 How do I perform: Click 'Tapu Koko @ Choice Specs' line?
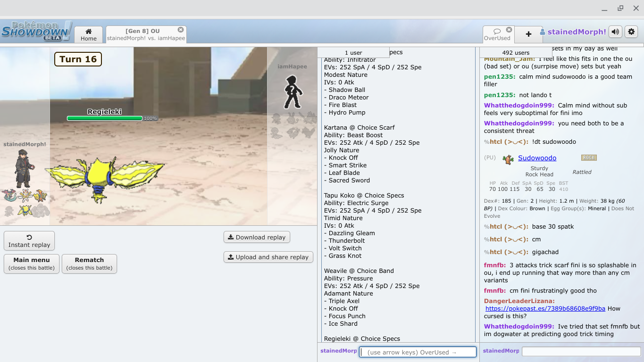364,195
